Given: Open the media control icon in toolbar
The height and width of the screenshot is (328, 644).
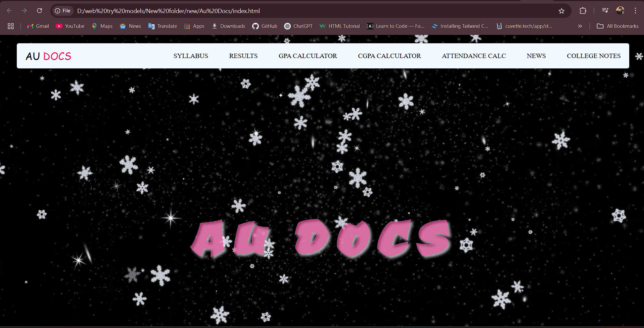Looking at the screenshot, I should [605, 11].
